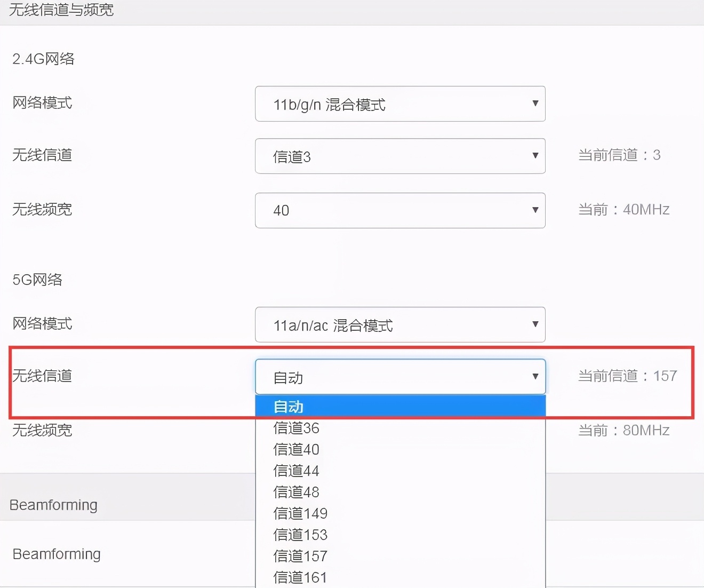Click the 5G网络 section heading
Screen dimensions: 704x588
click(x=37, y=279)
